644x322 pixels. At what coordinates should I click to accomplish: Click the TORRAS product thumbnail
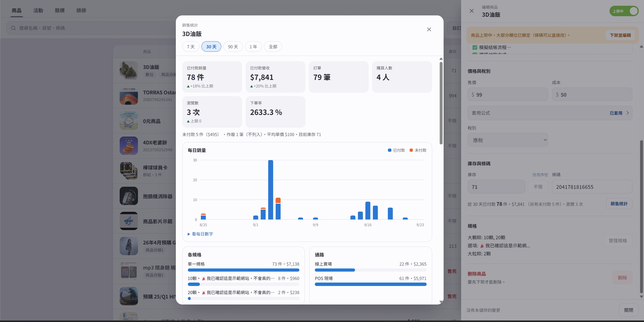click(129, 96)
